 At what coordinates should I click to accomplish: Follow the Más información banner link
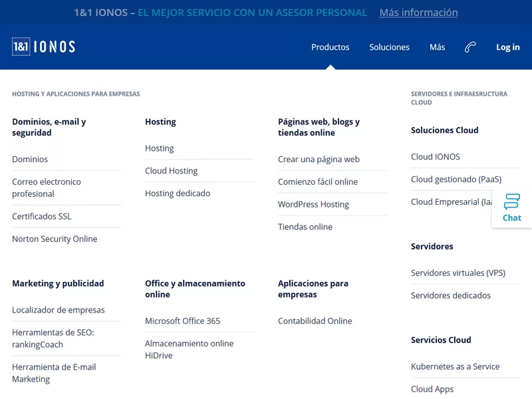418,13
